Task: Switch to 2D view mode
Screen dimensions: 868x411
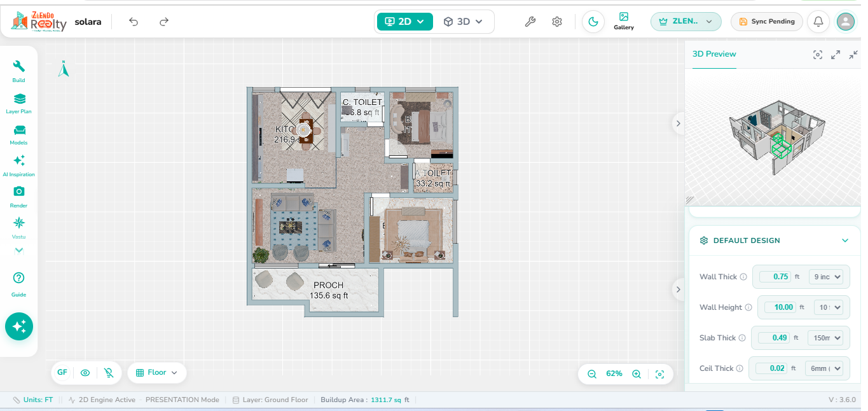Action: click(404, 22)
